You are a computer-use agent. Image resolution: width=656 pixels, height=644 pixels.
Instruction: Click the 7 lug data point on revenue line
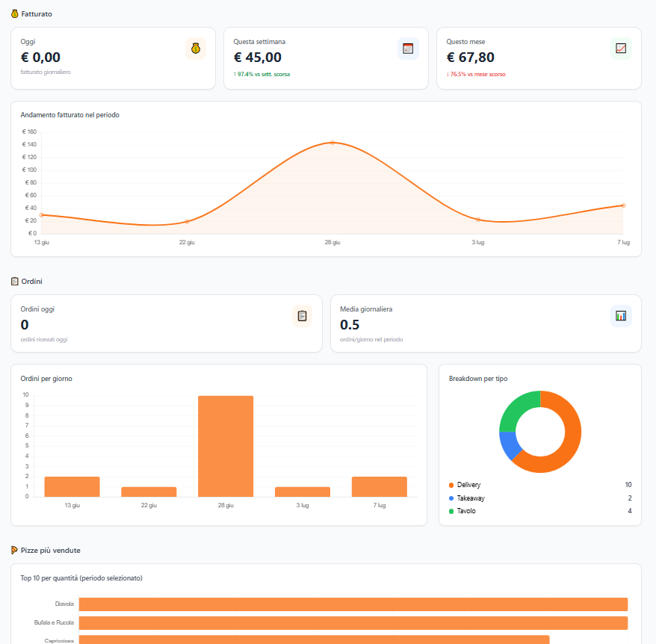(x=623, y=205)
